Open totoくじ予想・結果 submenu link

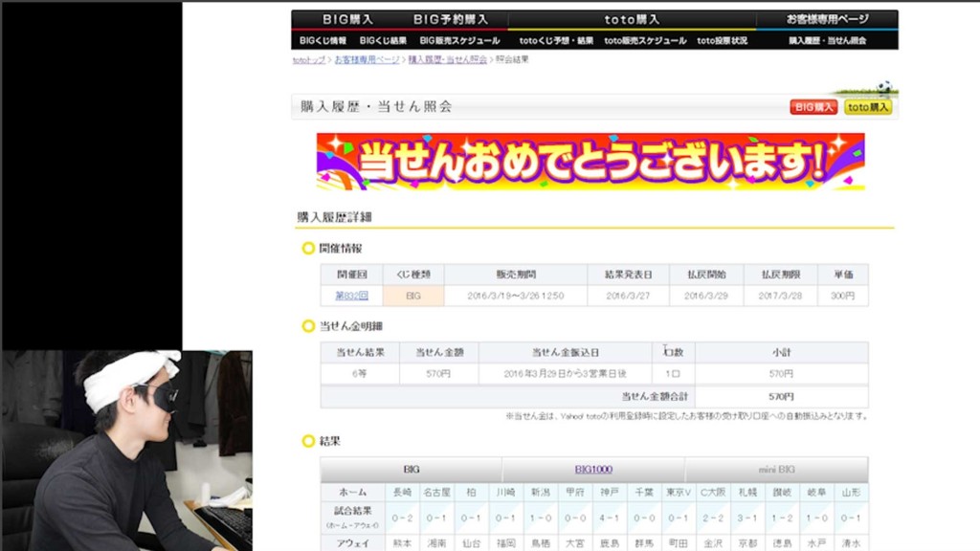pyautogui.click(x=556, y=41)
